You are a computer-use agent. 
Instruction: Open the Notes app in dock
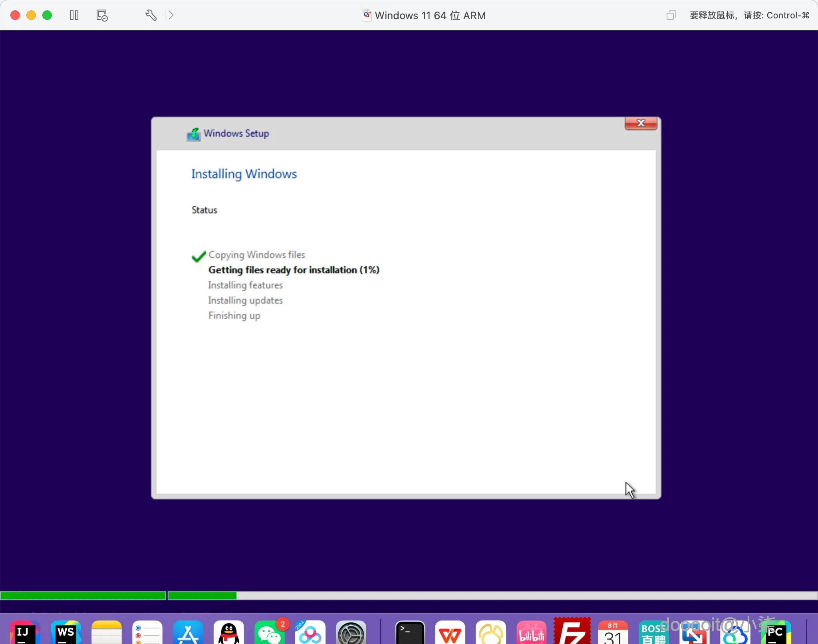pyautogui.click(x=107, y=633)
